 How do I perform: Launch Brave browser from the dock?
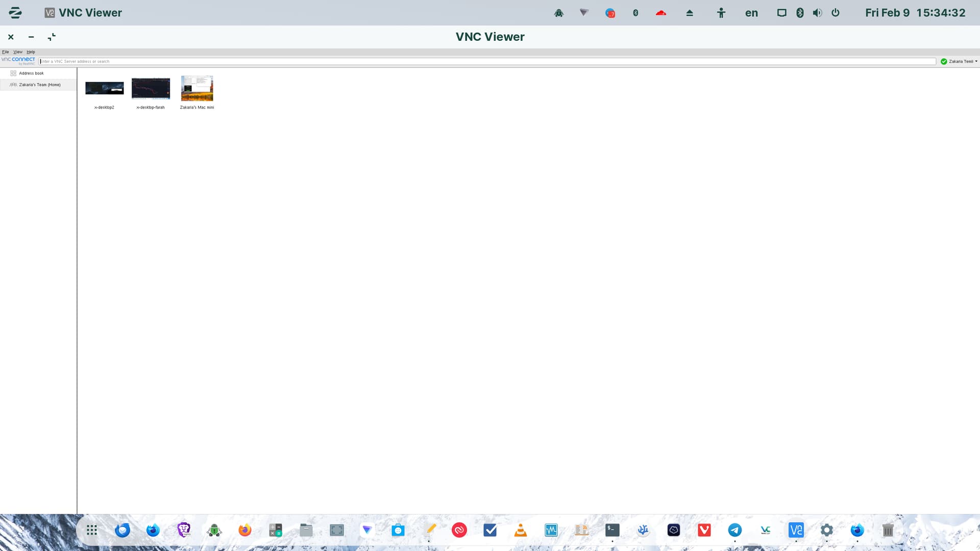click(184, 531)
